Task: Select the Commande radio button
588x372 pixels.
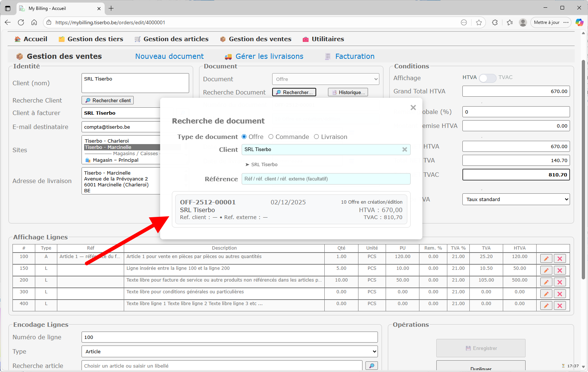Action: [271, 137]
